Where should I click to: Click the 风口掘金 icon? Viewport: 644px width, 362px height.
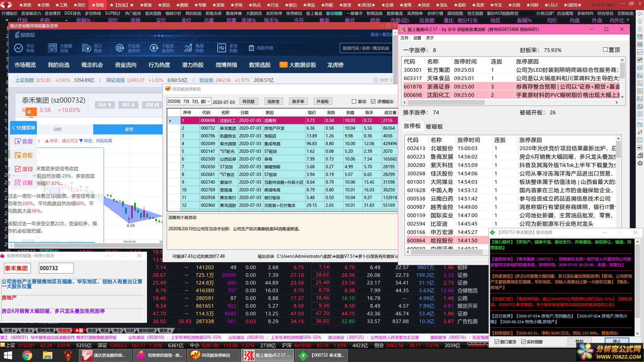[86, 48]
